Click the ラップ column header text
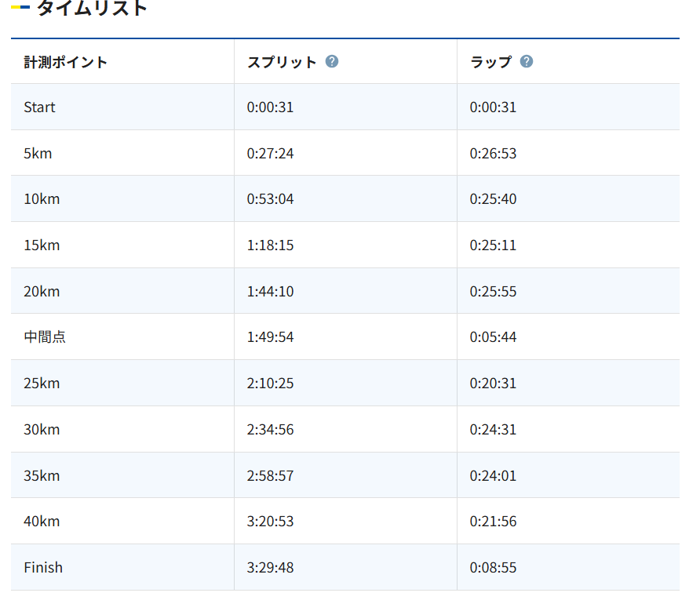This screenshot has width=700, height=600. [490, 62]
